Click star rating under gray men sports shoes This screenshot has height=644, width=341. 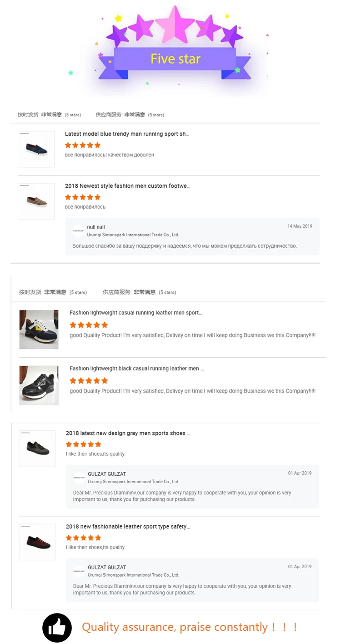pos(84,444)
